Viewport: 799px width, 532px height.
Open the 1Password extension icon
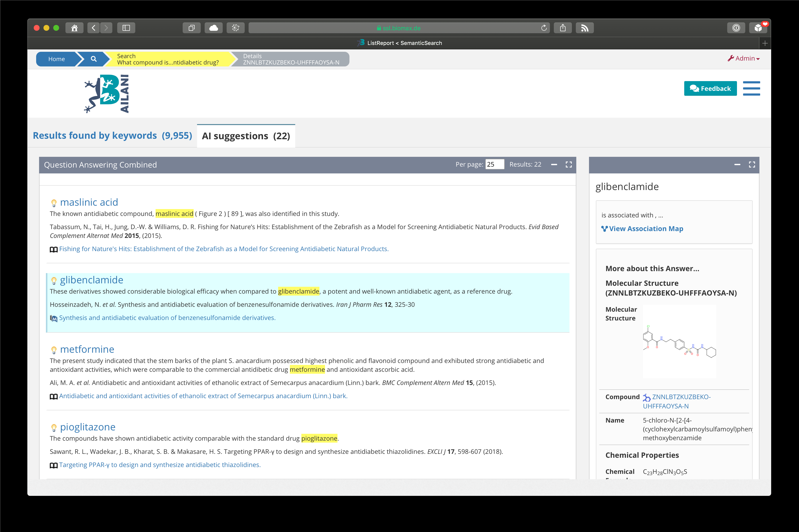pos(736,28)
